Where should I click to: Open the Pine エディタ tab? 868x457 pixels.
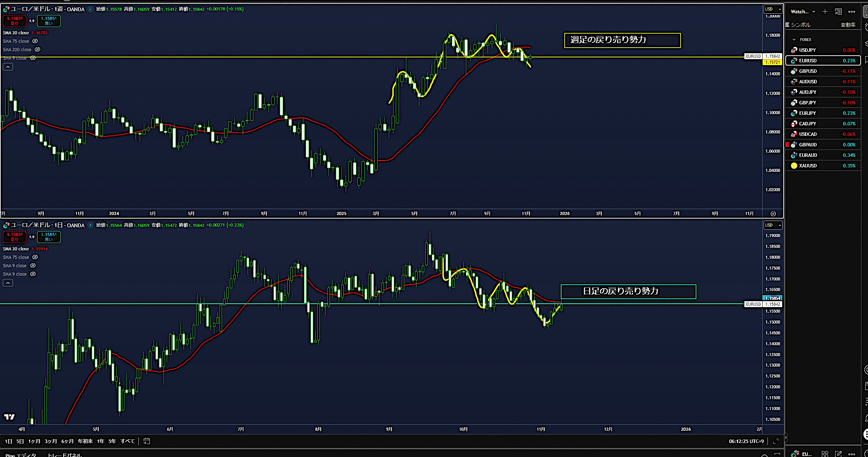point(21,455)
